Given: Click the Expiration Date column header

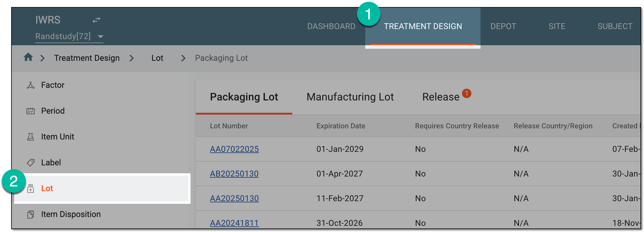Looking at the screenshot, I should [341, 126].
